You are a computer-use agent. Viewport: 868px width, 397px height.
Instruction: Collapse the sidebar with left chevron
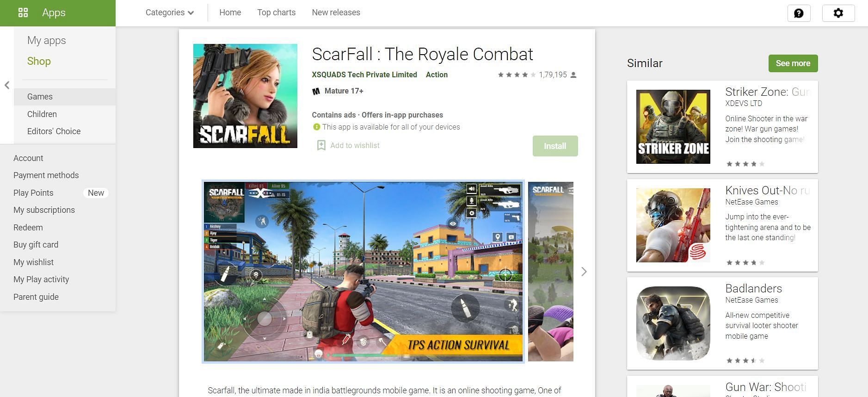tap(7, 85)
